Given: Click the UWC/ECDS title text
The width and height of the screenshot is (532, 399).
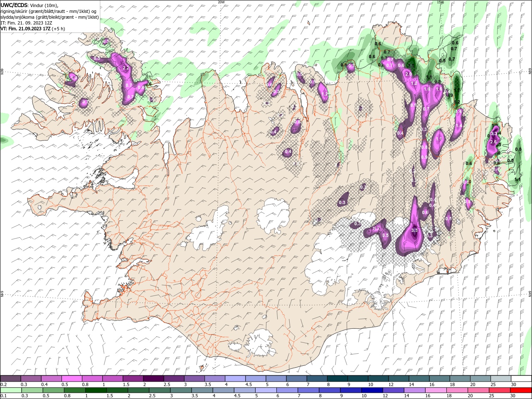Looking at the screenshot, I should pos(14,5).
